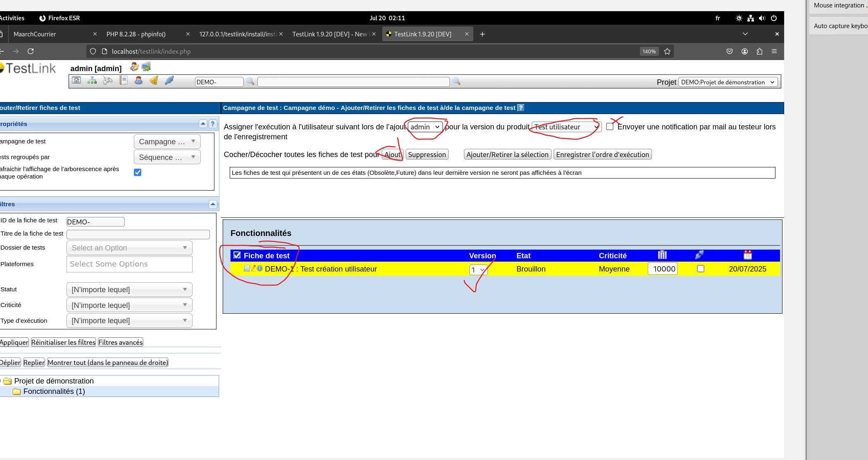Click the logout icon beside admin
The width and height of the screenshot is (868, 460).
(x=146, y=67)
